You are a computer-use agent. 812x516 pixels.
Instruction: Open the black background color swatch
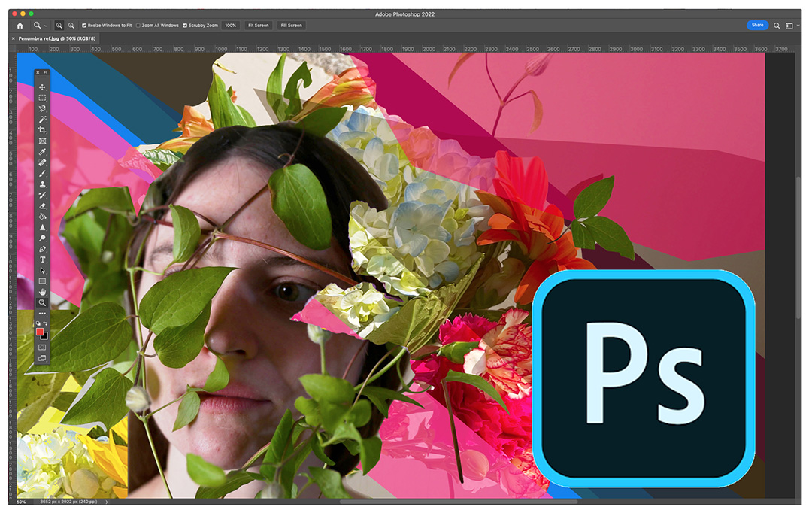[46, 337]
